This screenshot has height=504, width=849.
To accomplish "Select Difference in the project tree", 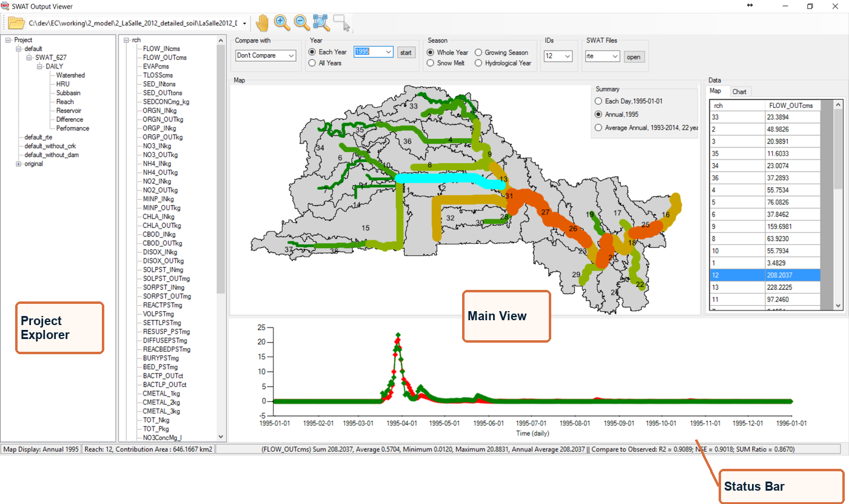I will tap(70, 119).
